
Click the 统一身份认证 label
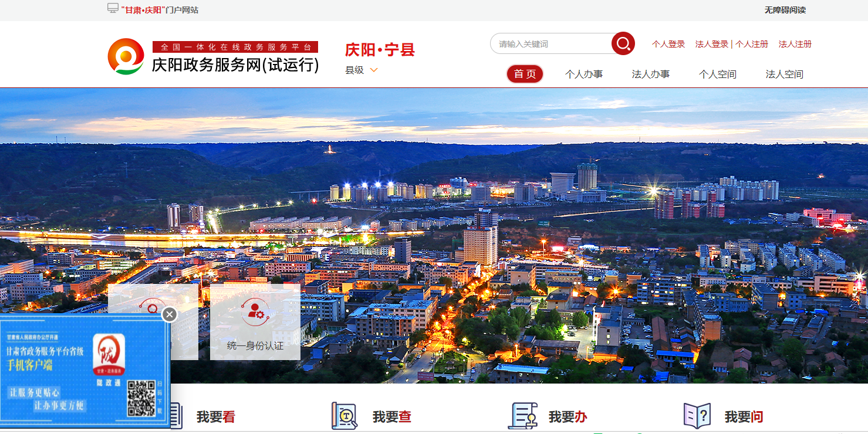(x=255, y=346)
